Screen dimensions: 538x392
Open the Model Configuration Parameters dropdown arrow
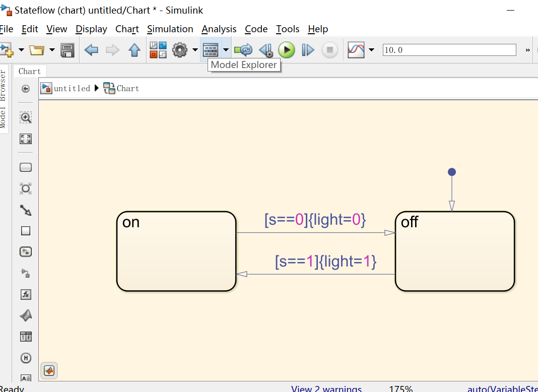[x=194, y=49]
